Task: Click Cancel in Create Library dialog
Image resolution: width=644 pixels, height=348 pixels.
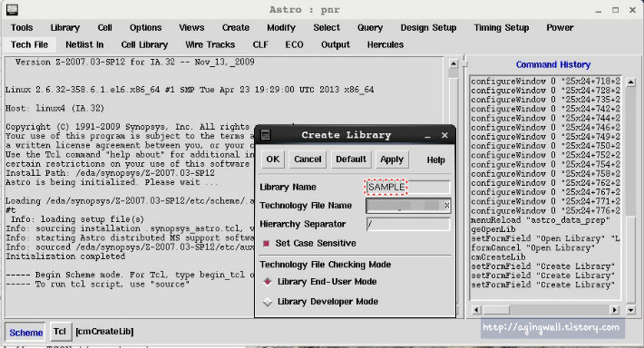Action: 307,159
